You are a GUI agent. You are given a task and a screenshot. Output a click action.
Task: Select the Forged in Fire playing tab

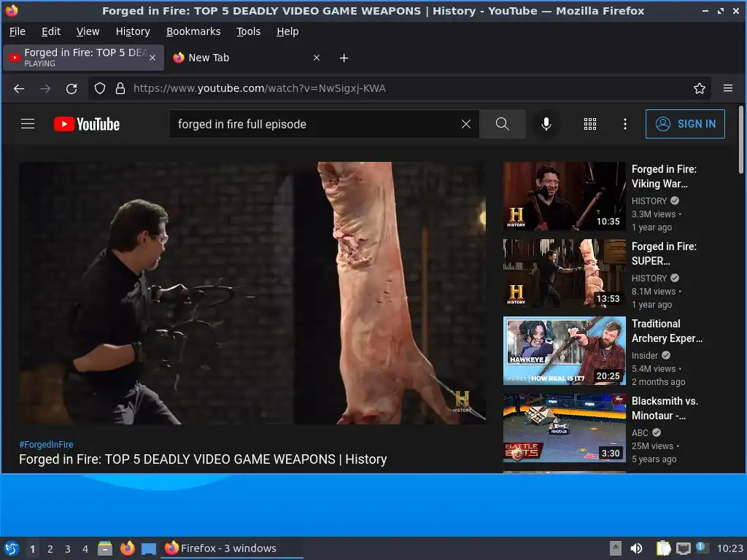click(x=83, y=58)
